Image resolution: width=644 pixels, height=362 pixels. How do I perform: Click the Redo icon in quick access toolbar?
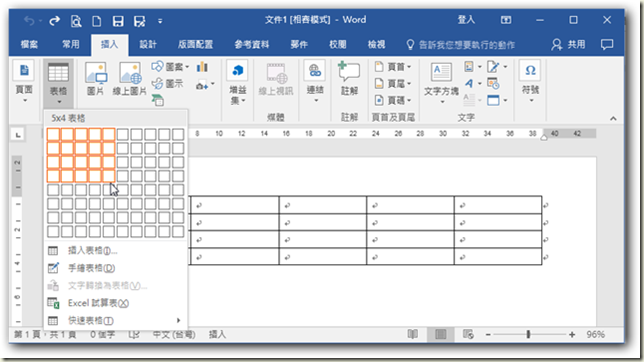[55, 21]
